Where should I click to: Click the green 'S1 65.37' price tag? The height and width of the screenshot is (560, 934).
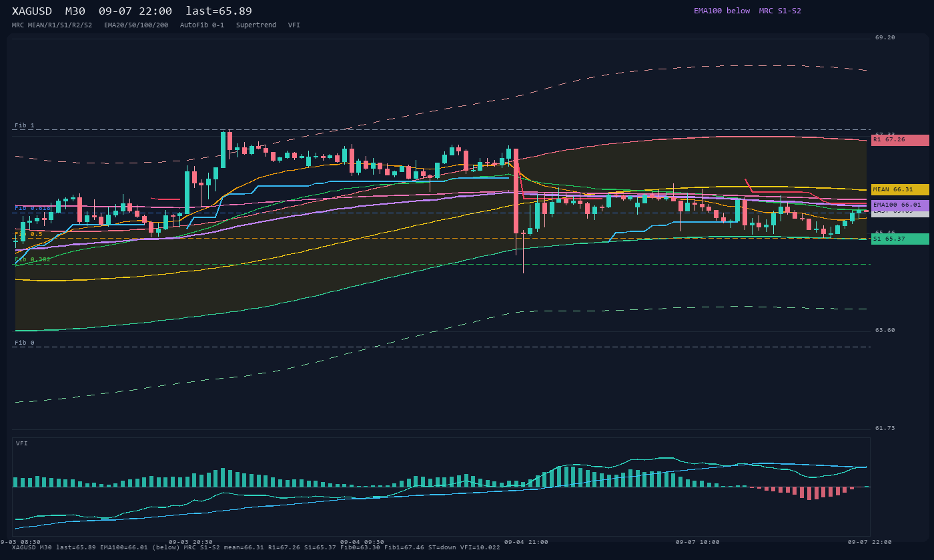(900, 239)
